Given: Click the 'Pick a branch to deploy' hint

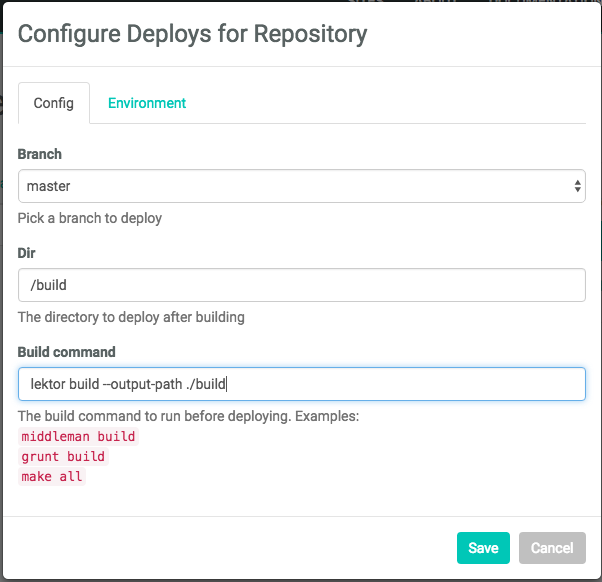Looking at the screenshot, I should 90,218.
